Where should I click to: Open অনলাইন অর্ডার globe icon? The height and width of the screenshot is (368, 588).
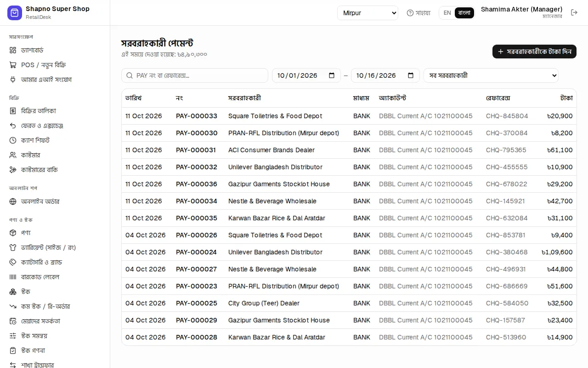(13, 201)
